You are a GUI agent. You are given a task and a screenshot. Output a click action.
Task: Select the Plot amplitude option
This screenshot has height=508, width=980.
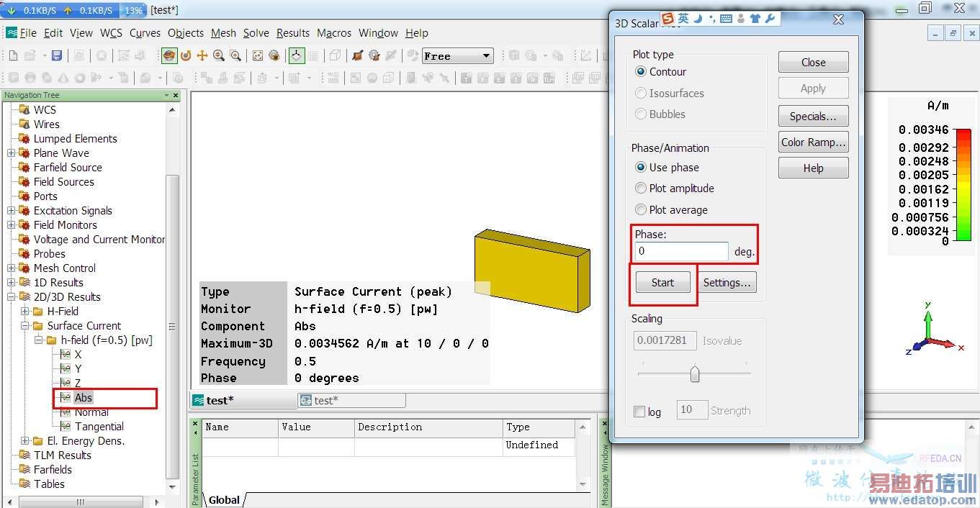[x=641, y=188]
